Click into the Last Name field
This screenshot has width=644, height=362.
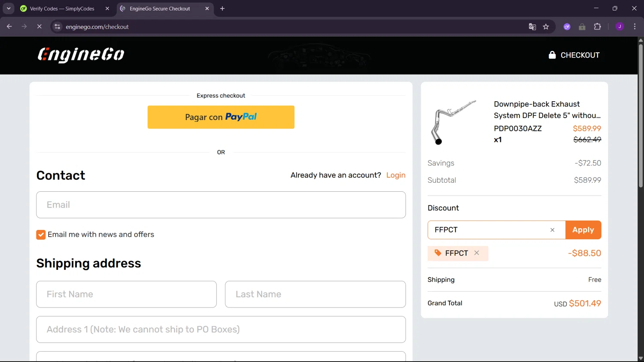tap(316, 294)
